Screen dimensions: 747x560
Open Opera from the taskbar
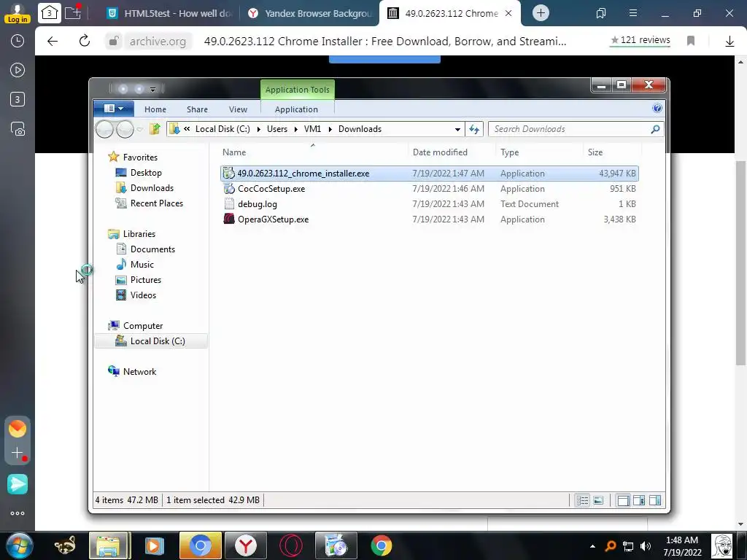[x=290, y=545]
